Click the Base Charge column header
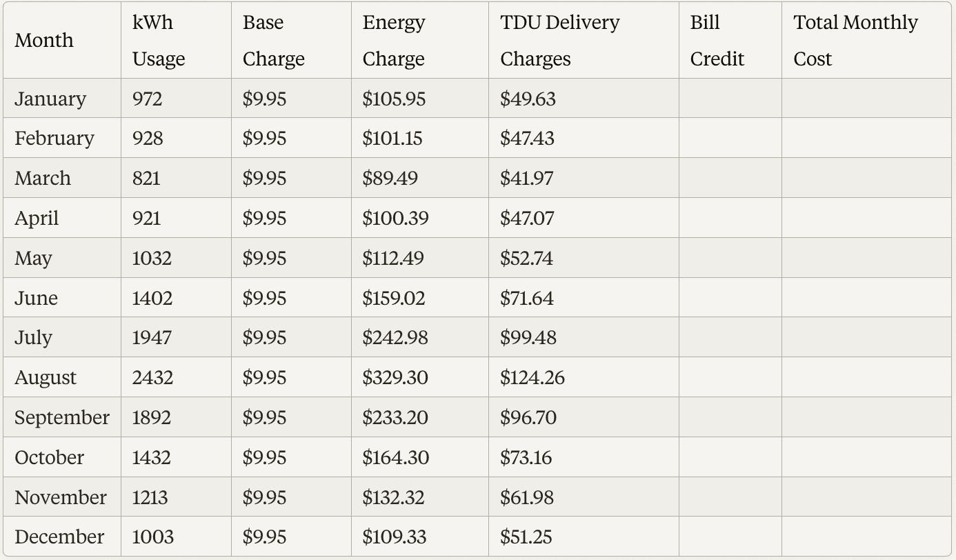 point(274,41)
